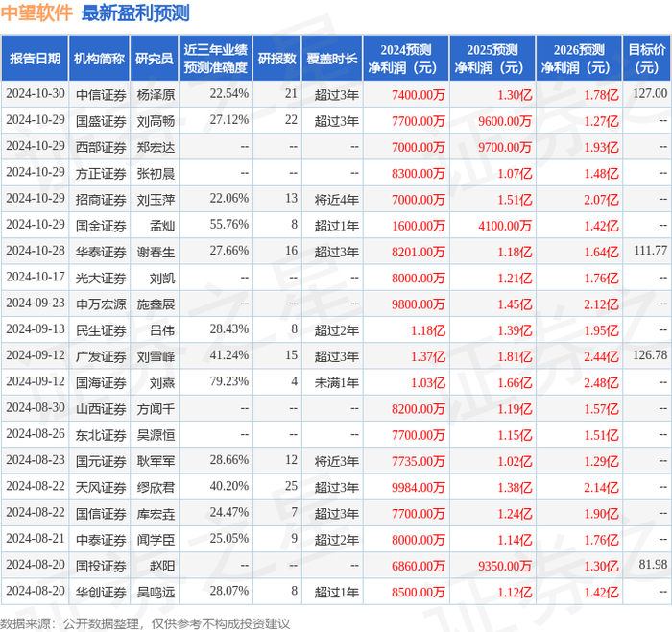This screenshot has height=632, width=672.
Task: Click analyst name 张初晨
Action: tap(156, 173)
